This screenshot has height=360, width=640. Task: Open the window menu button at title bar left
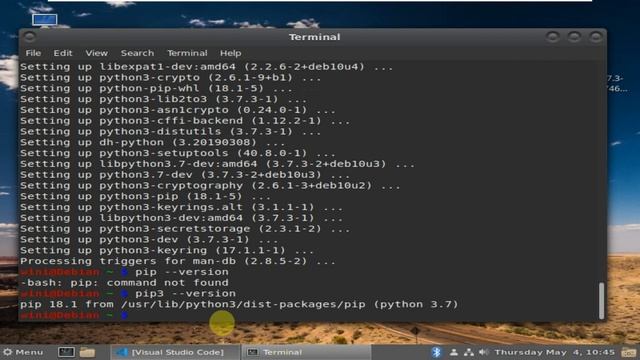click(x=29, y=37)
